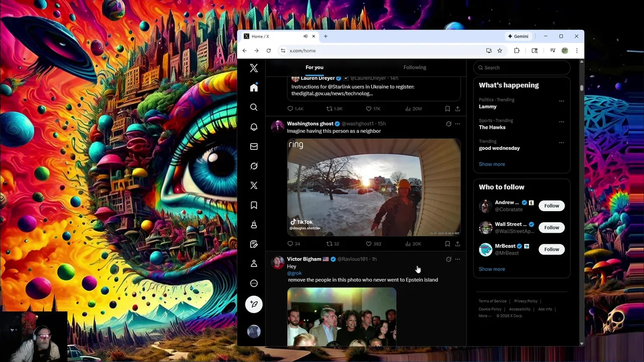Open the flask-shaped sidebar icon
The image size is (644, 362).
[x=254, y=225]
